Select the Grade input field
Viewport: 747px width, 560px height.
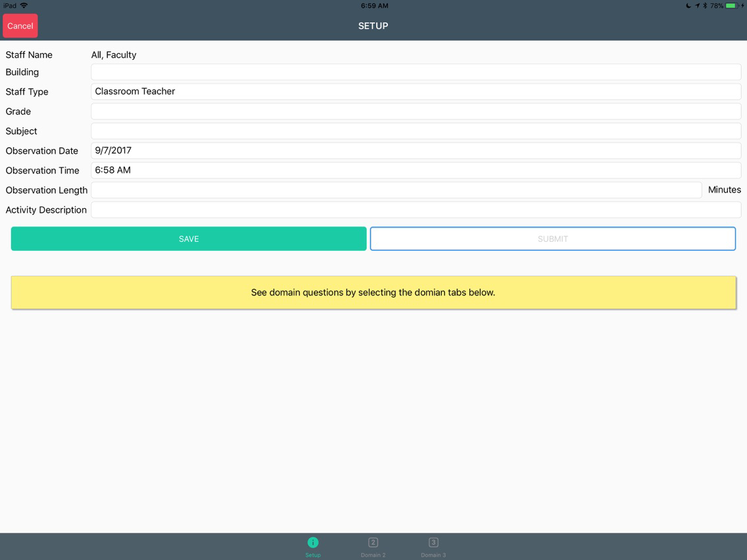point(416,112)
